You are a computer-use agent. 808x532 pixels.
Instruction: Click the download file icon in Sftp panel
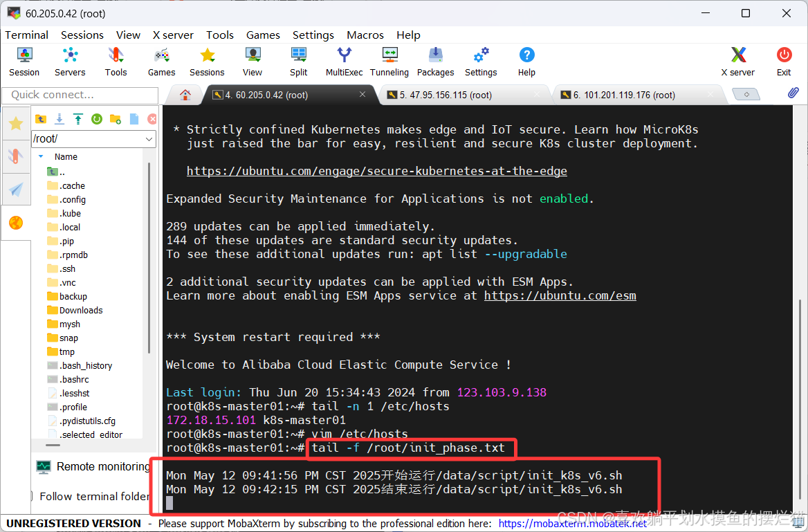pyautogui.click(x=59, y=119)
